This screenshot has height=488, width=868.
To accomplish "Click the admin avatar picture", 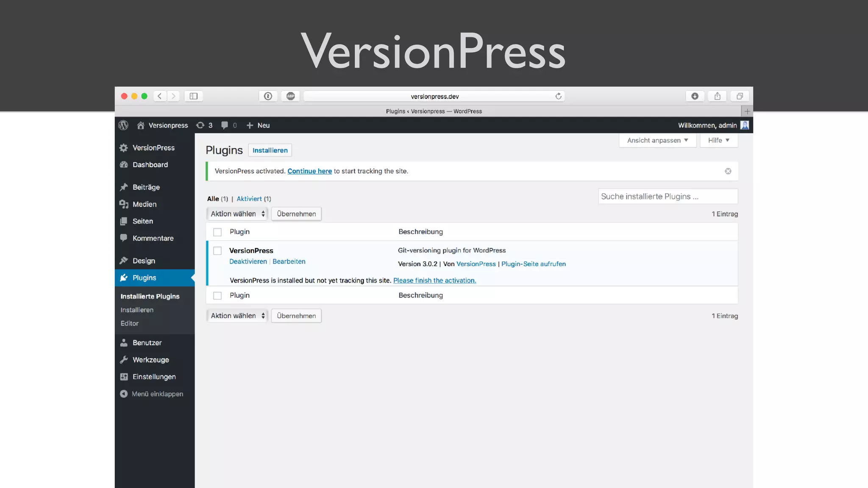I will pyautogui.click(x=745, y=125).
